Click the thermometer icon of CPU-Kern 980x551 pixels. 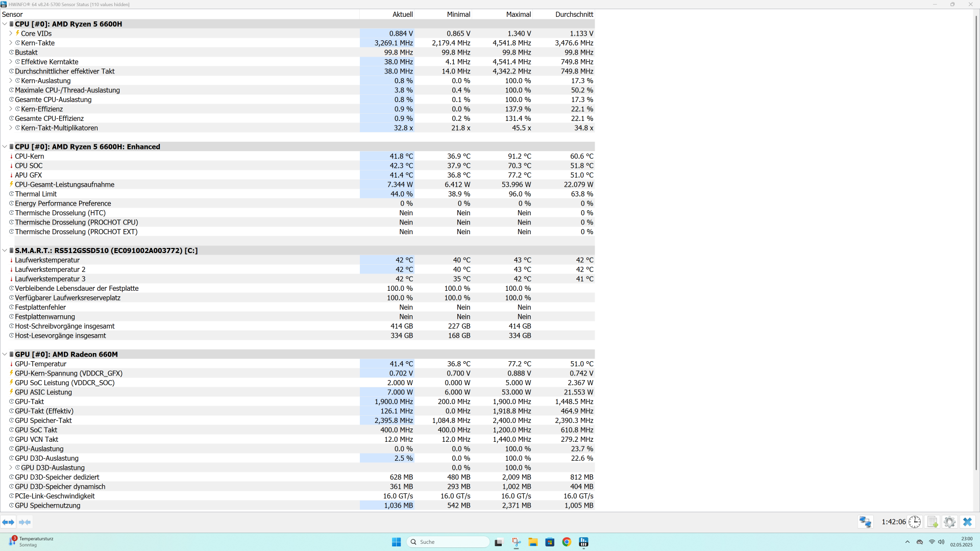(11, 156)
